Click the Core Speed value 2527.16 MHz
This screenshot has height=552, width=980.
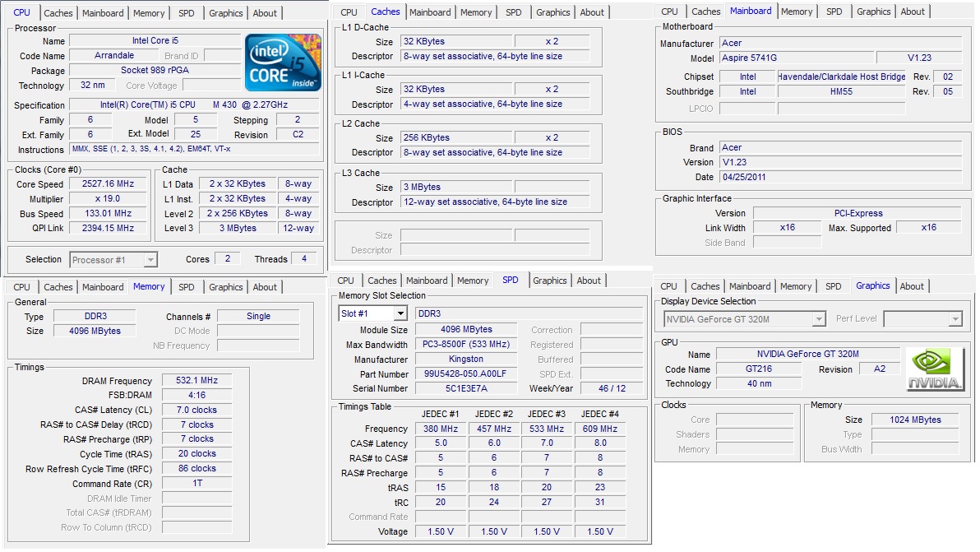[109, 184]
